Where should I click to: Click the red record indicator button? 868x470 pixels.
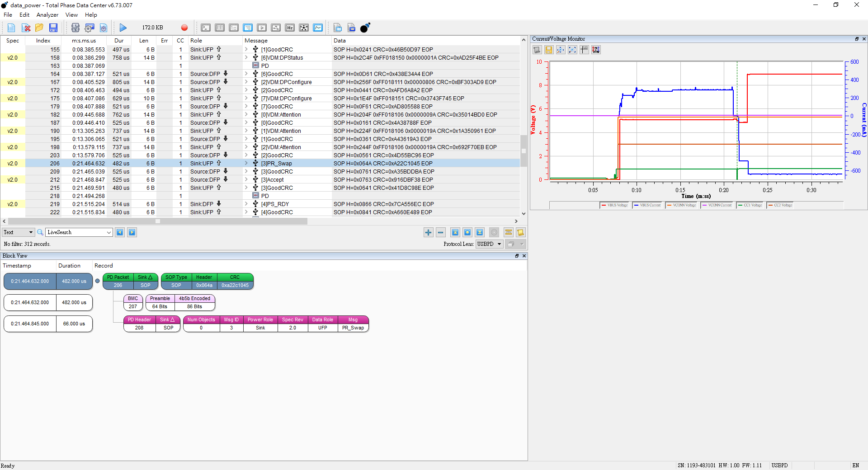[184, 28]
